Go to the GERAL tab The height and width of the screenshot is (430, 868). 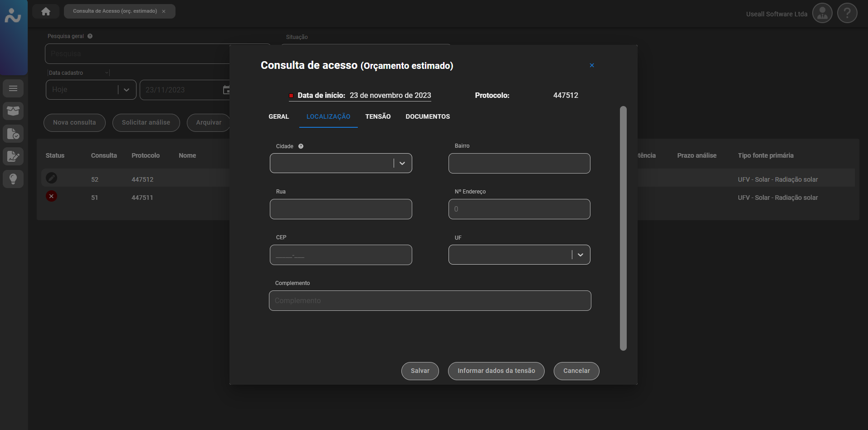point(278,116)
